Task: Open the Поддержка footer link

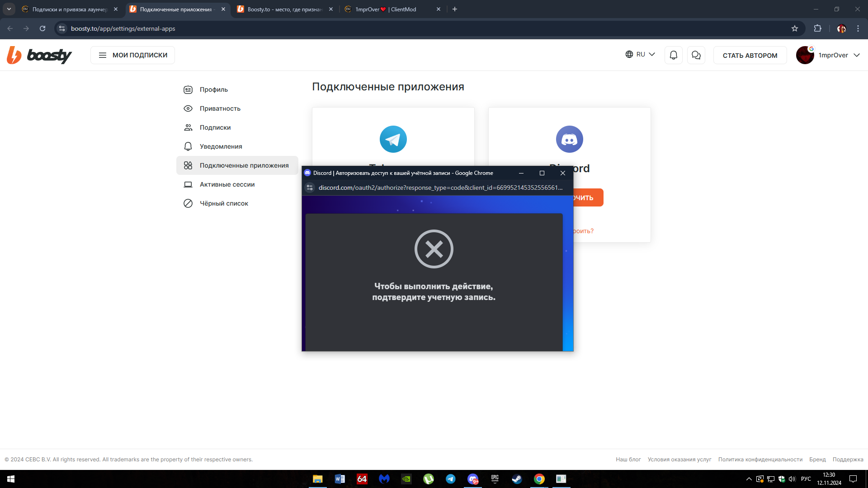Action: [848, 460]
